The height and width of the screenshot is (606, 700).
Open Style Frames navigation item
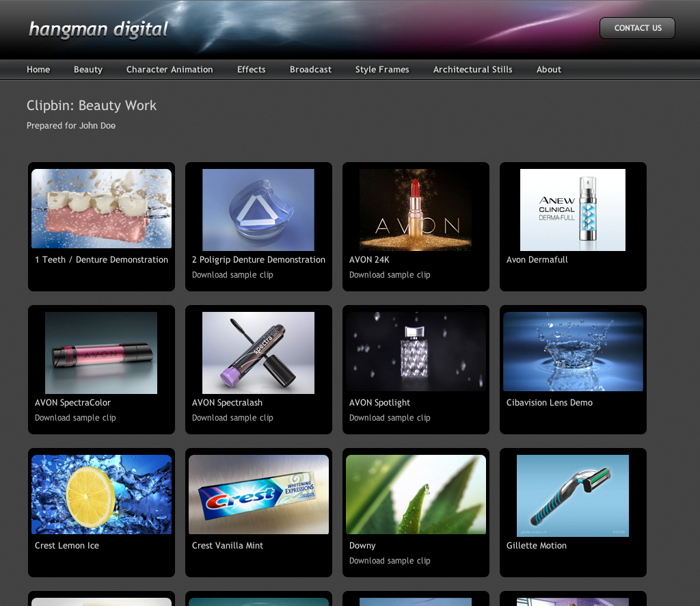382,70
